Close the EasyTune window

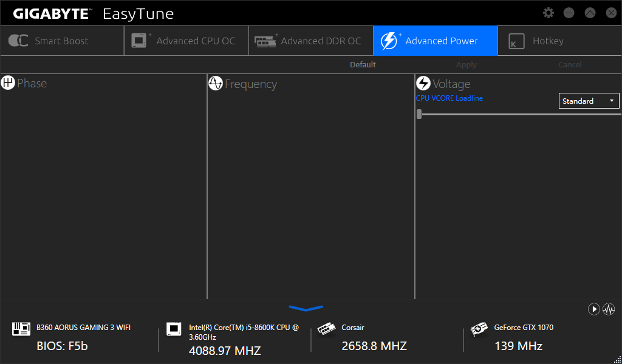pyautogui.click(x=611, y=13)
